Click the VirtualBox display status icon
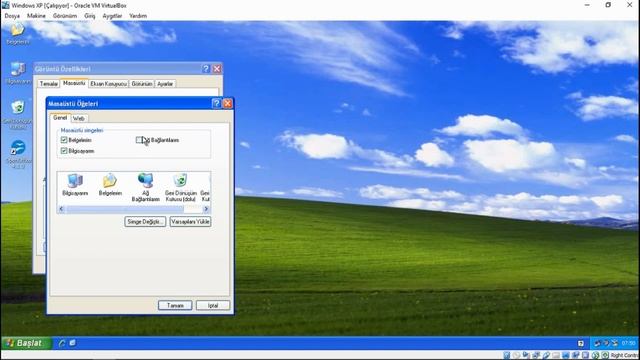The image size is (640, 360). (565, 355)
